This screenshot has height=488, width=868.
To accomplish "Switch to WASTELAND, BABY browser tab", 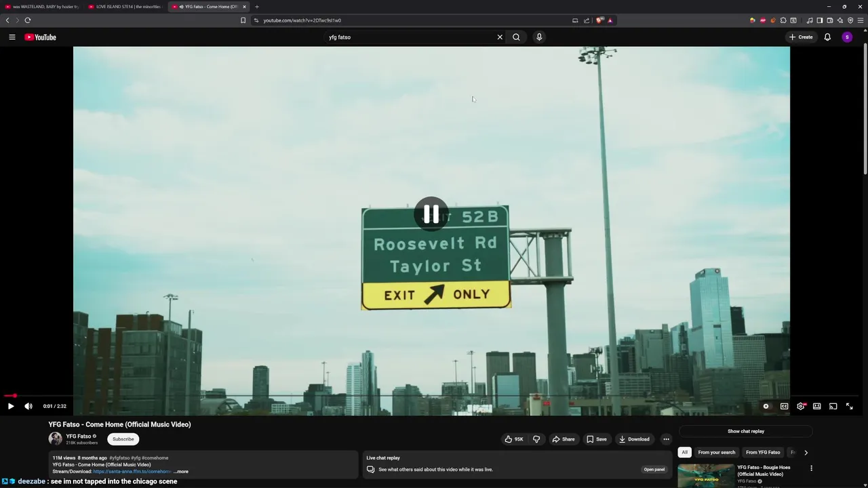I will pyautogui.click(x=42, y=7).
